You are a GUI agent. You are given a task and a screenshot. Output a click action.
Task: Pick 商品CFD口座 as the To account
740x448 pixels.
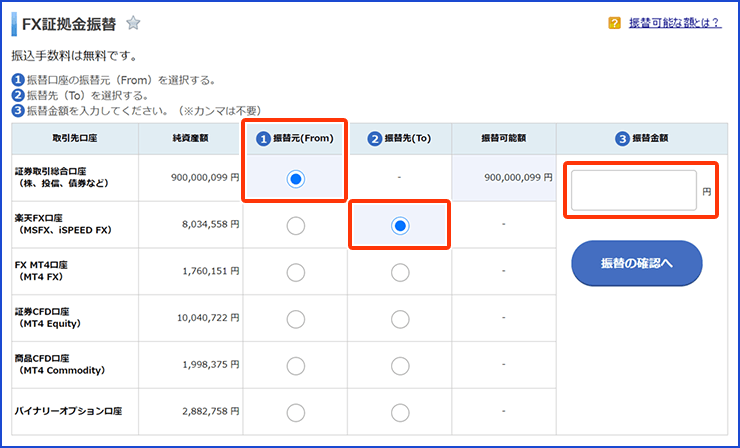tap(400, 366)
